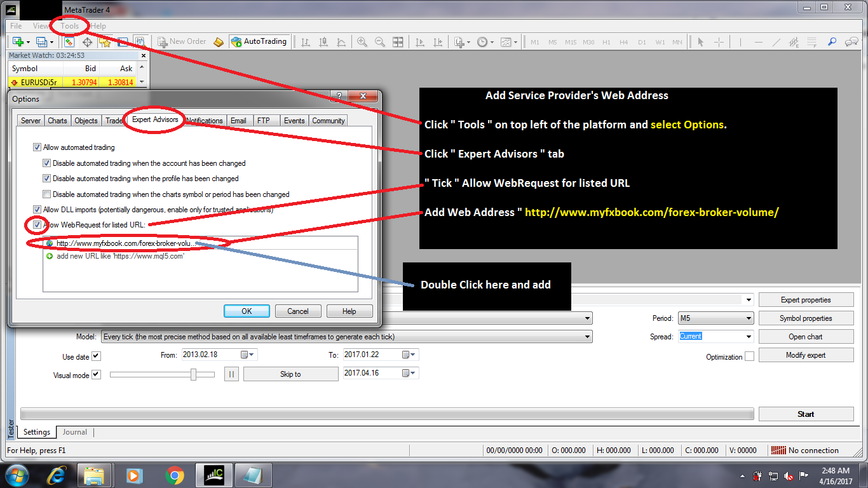Switch to the Objects tab in Options
Viewport: 868px width, 488px height.
click(86, 121)
